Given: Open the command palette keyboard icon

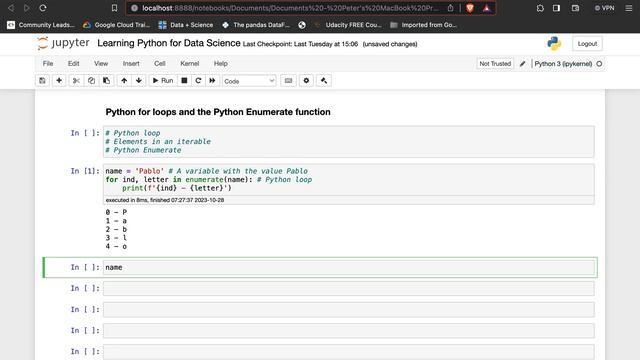Looking at the screenshot, I should [x=288, y=81].
